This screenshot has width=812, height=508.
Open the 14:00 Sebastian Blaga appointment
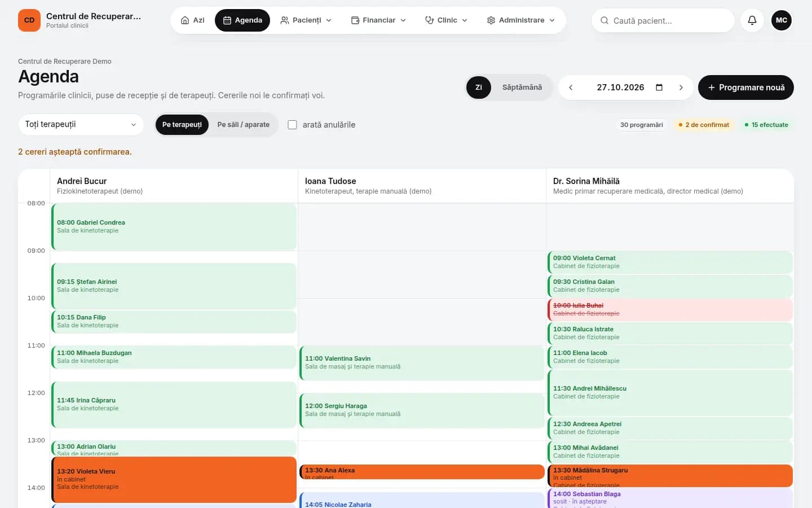(670, 498)
